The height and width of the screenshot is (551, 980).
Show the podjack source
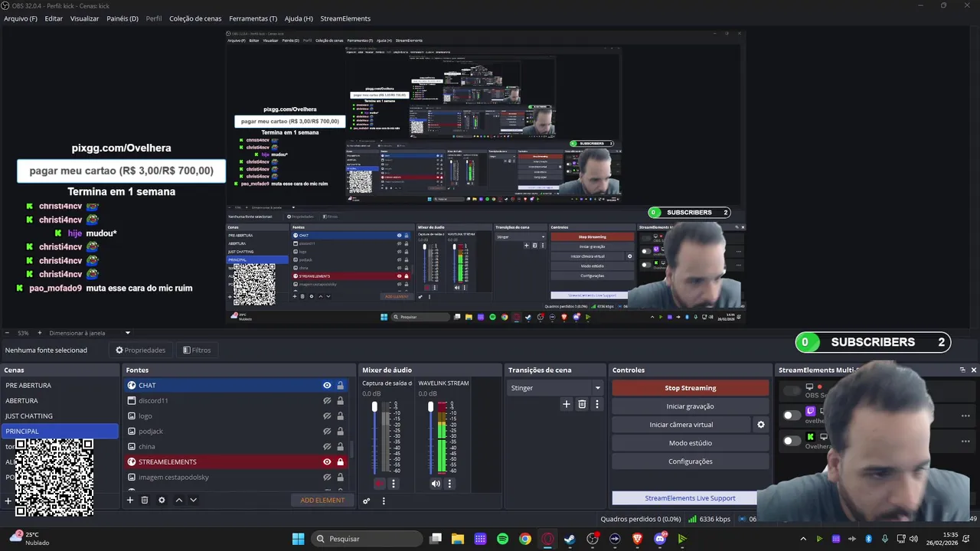[327, 431]
